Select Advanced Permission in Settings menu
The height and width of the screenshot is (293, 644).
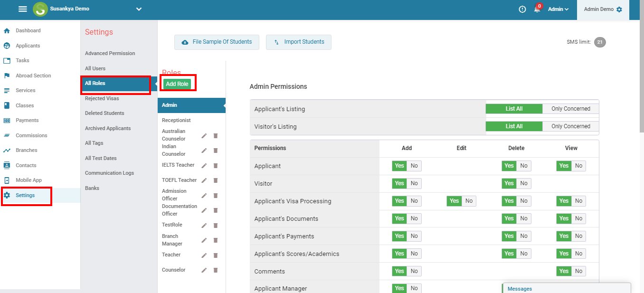[110, 53]
